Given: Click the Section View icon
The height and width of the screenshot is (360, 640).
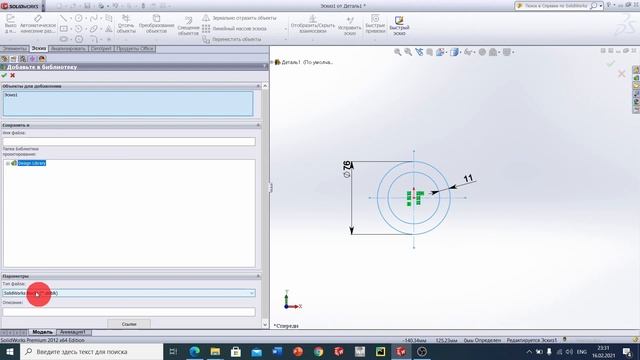Looking at the screenshot, I should coord(429,52).
